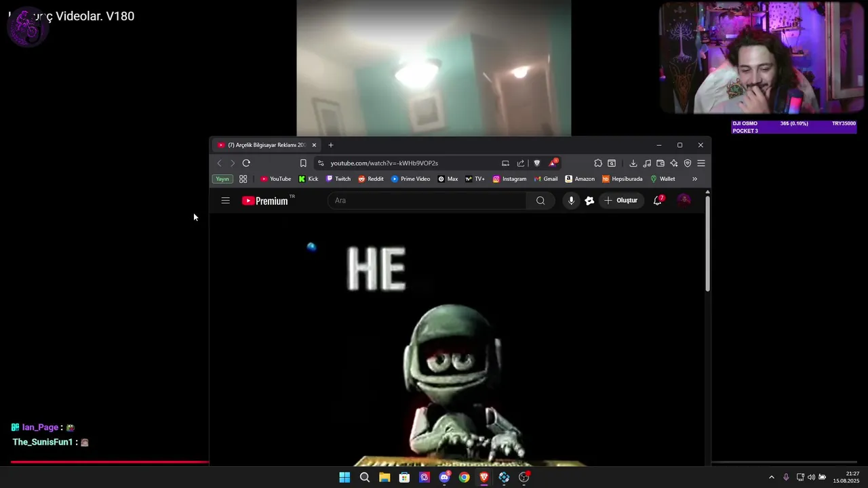Go forward in the browser

233,163
